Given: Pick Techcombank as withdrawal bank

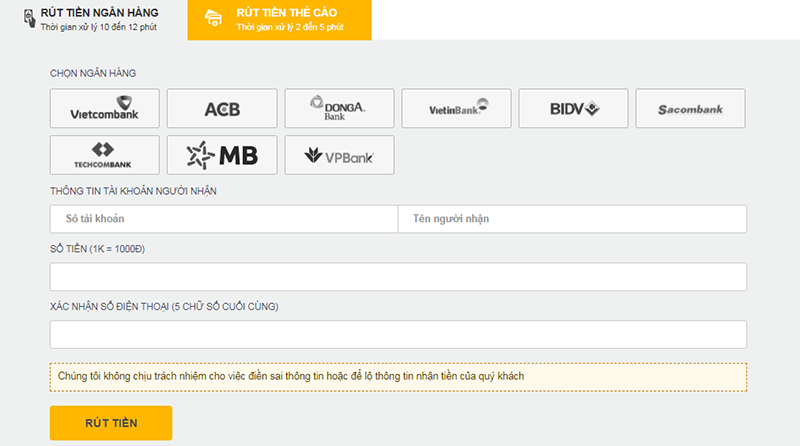Looking at the screenshot, I should pyautogui.click(x=105, y=155).
